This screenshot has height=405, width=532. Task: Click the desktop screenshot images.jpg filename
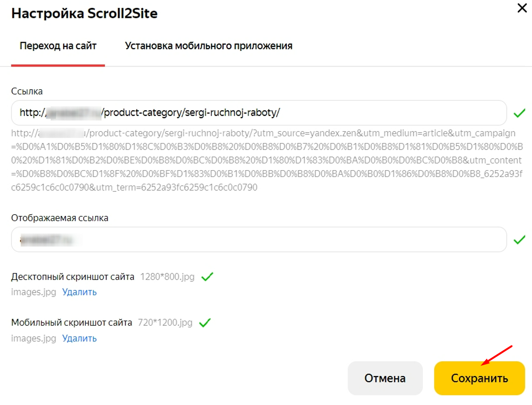pos(33,292)
